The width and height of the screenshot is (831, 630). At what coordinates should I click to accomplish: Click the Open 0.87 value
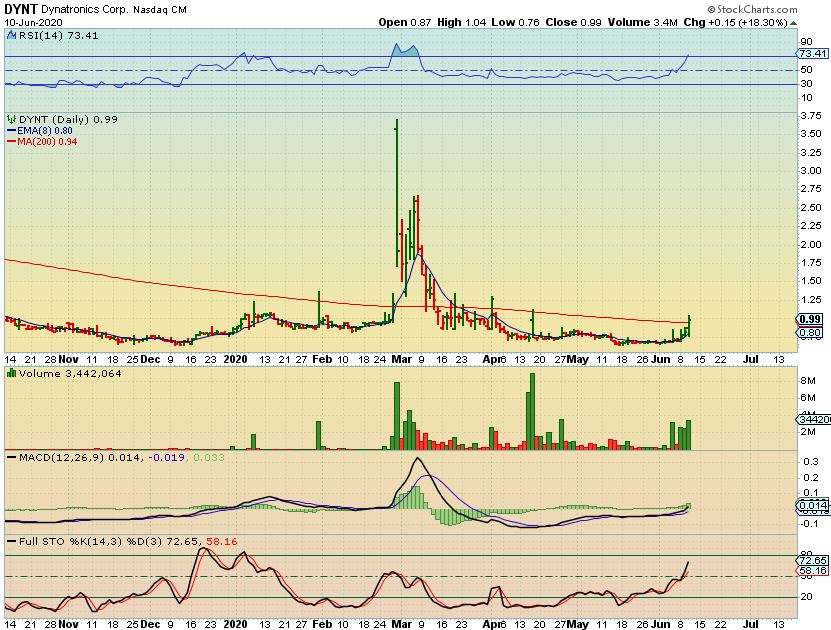click(404, 22)
